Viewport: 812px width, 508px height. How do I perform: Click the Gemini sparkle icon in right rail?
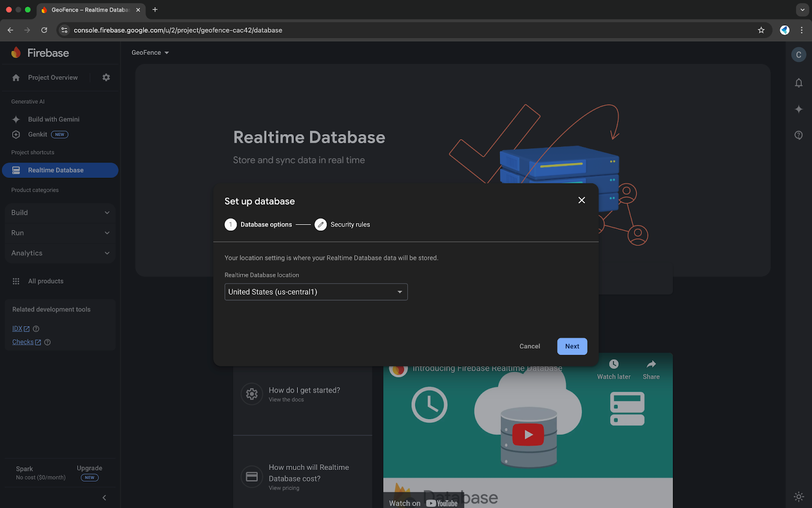pyautogui.click(x=798, y=109)
